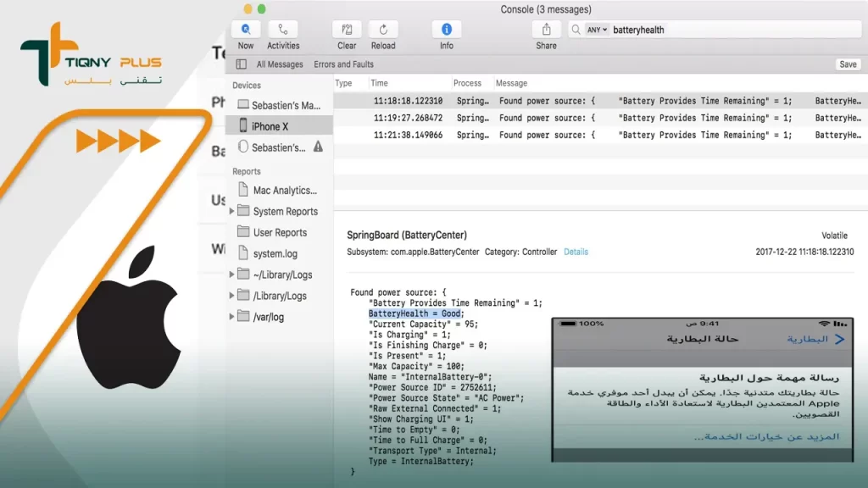Screen dimensions: 868x488
Task: Click the Name = "InternalBattery-0" line
Action: pyautogui.click(x=430, y=377)
